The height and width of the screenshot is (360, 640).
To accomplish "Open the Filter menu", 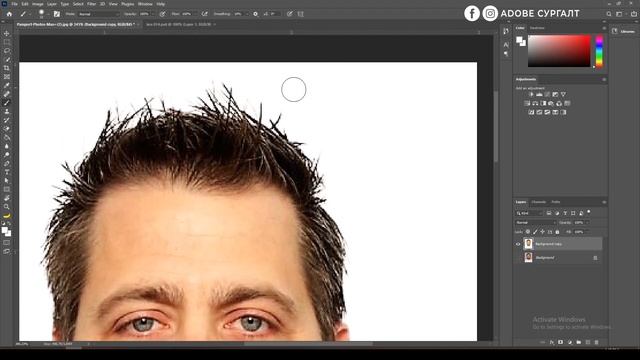I will click(x=91, y=4).
